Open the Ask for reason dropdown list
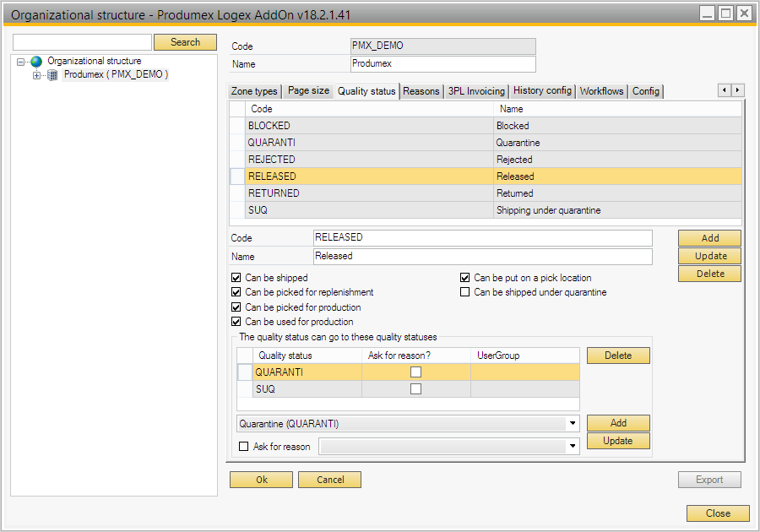760x532 pixels. click(573, 447)
